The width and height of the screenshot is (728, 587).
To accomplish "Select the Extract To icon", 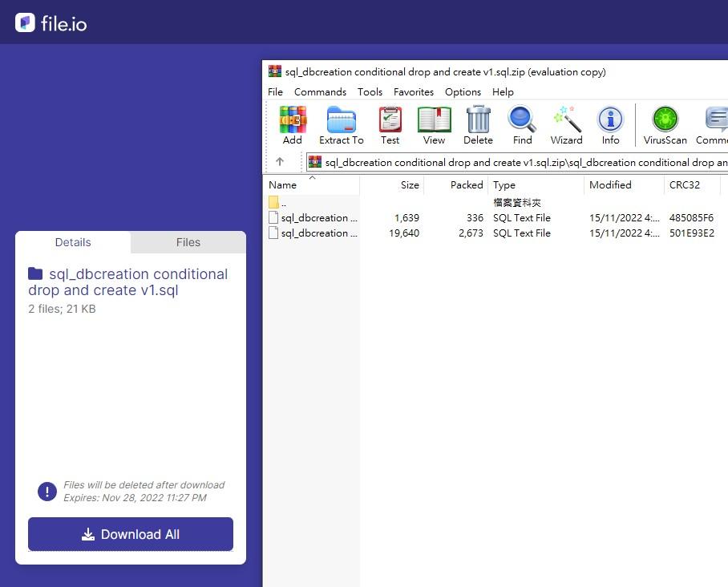I will point(341,120).
